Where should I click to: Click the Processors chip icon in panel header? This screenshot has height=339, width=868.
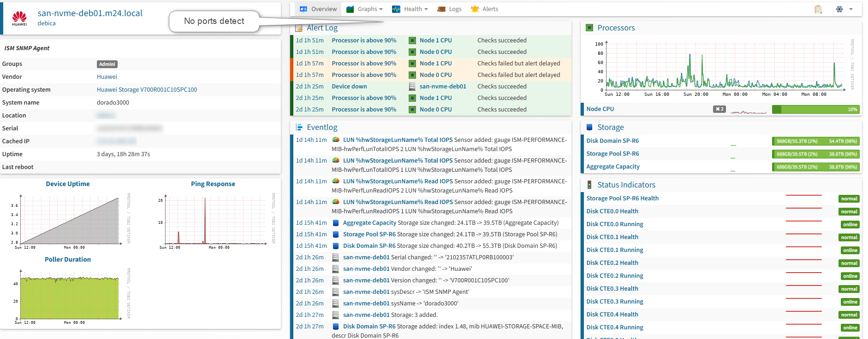[x=589, y=28]
